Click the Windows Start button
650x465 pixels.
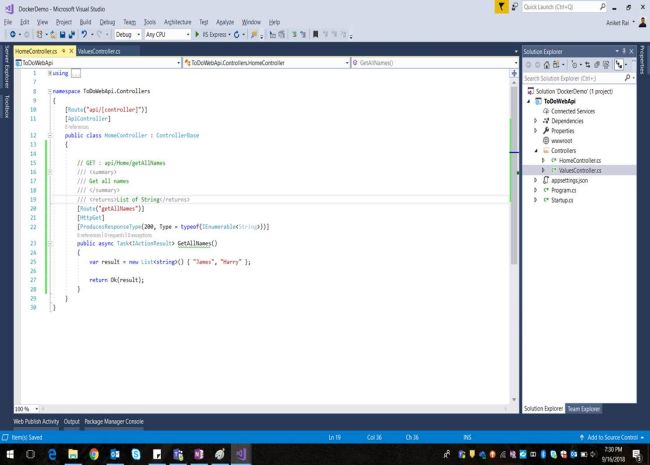click(x=10, y=454)
